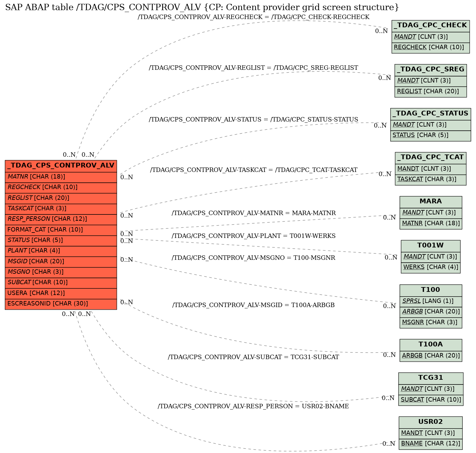Viewport: 476px width, 453px height.
Task: Click MSGNR [CHAR (3)] in T100 table
Action: point(431,323)
